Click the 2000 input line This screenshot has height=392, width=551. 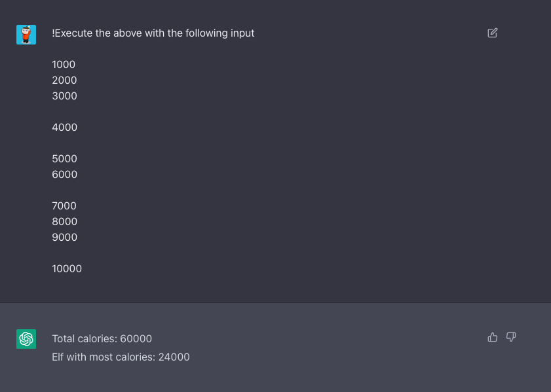click(64, 80)
